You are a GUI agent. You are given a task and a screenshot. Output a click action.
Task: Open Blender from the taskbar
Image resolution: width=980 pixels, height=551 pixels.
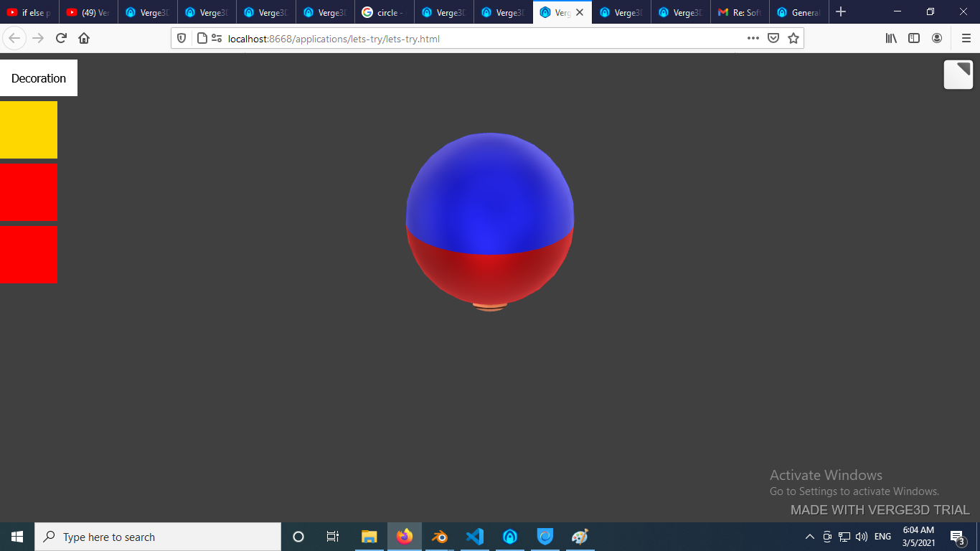point(439,537)
